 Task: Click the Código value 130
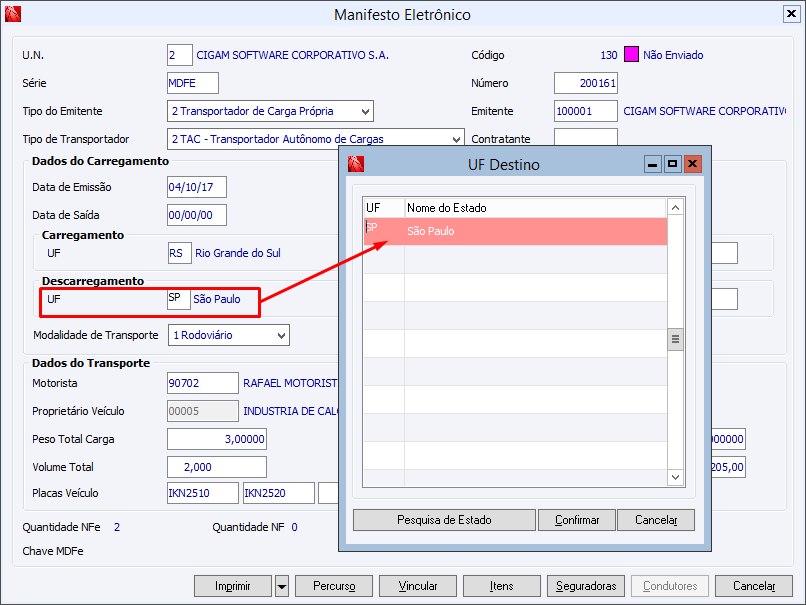pyautogui.click(x=609, y=55)
